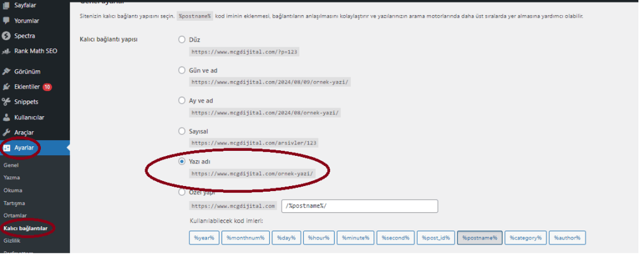Open Araçlar wrench icon in sidebar

coord(6,133)
